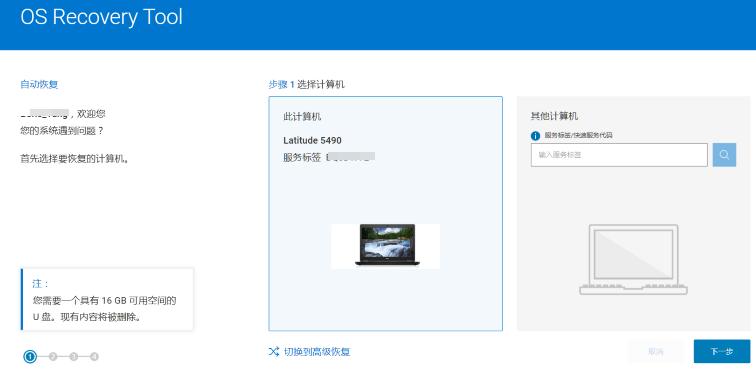Click the 16 GB U盘 note text

coord(104,309)
